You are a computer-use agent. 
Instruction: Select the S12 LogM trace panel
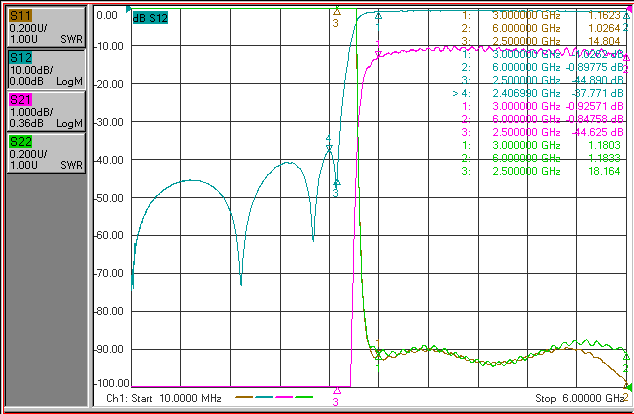click(x=46, y=69)
